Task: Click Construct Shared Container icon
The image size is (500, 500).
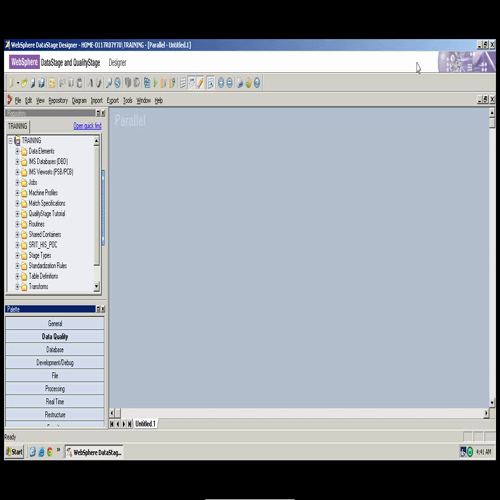Action: point(136,83)
